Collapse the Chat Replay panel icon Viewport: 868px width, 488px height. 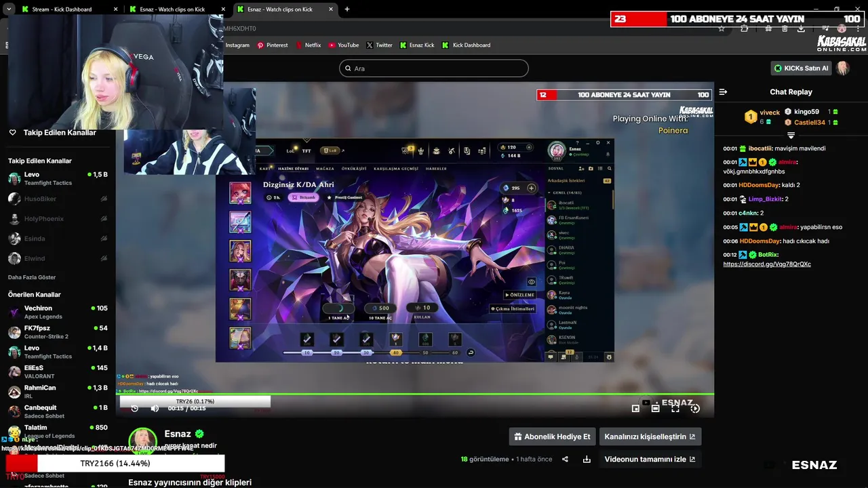click(723, 91)
